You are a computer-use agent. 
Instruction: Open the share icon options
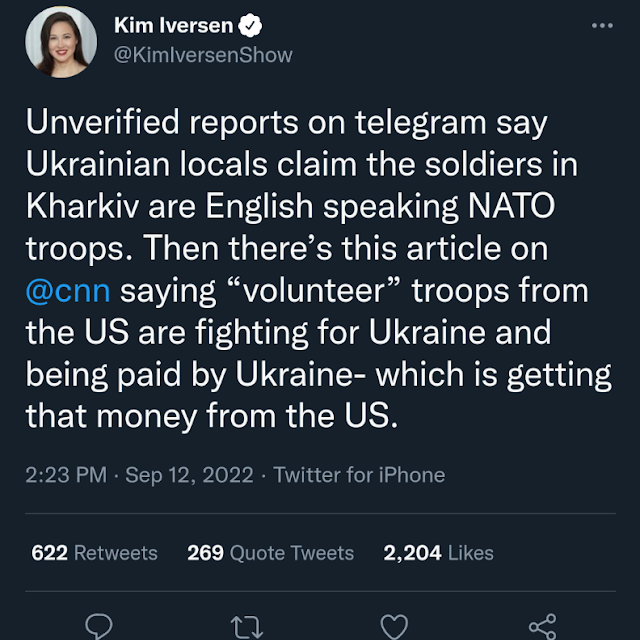(542, 625)
